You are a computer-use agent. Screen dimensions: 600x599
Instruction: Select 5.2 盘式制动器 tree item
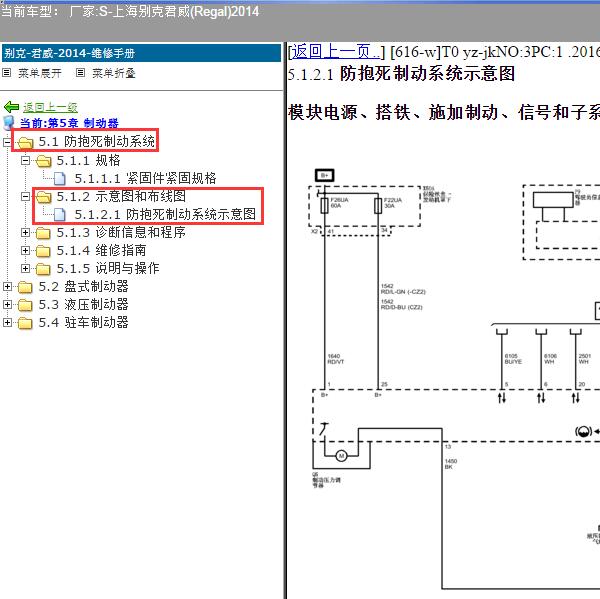click(x=83, y=286)
